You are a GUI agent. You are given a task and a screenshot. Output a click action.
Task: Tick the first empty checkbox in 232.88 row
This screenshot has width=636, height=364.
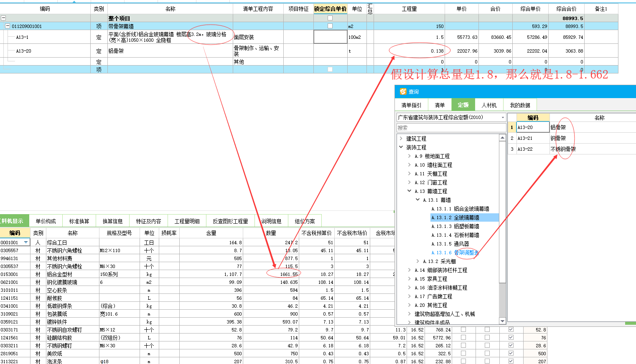click(x=463, y=361)
